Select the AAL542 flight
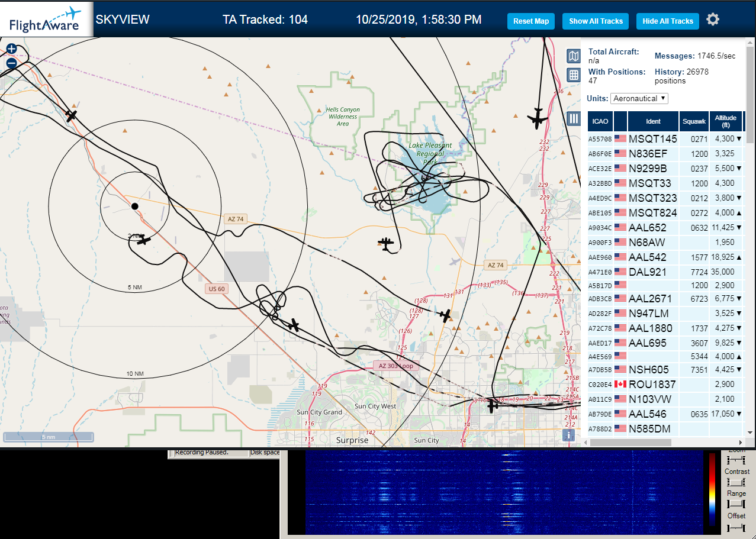 pyautogui.click(x=665, y=257)
